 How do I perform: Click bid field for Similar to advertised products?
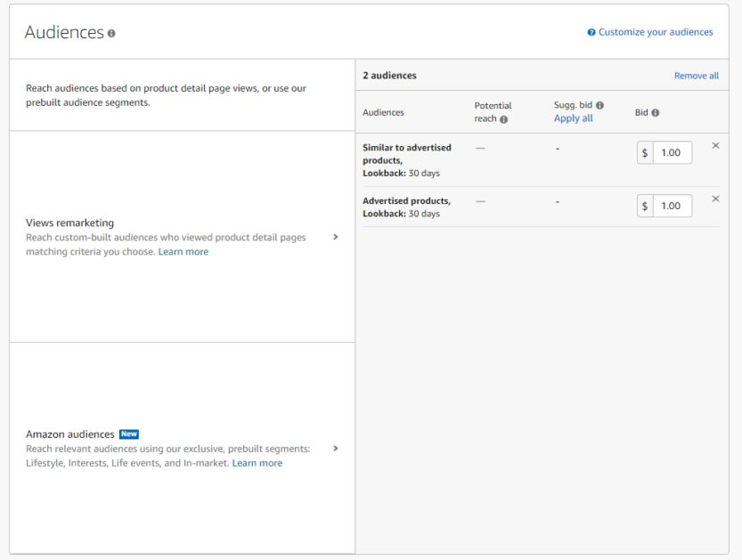tap(672, 153)
